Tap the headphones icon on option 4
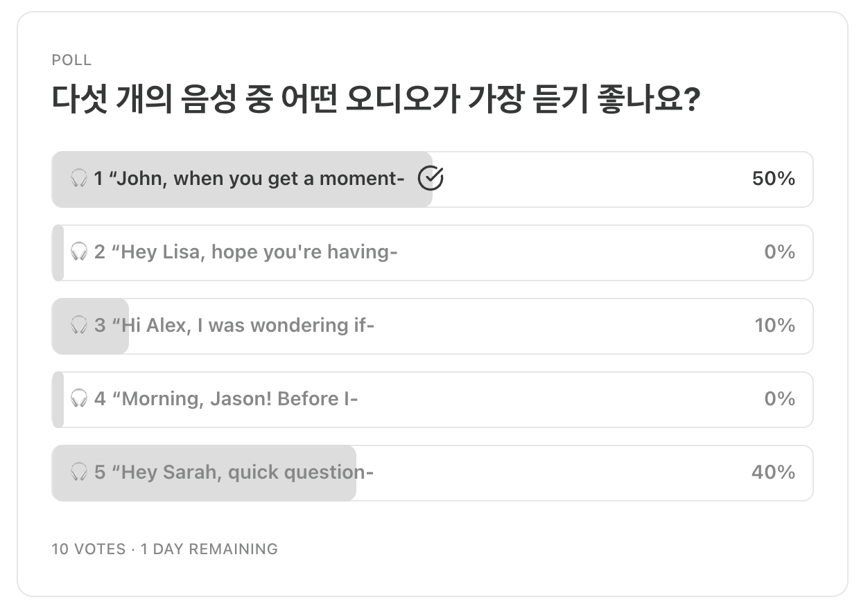Viewport: 868px width, 611px height. click(x=79, y=399)
